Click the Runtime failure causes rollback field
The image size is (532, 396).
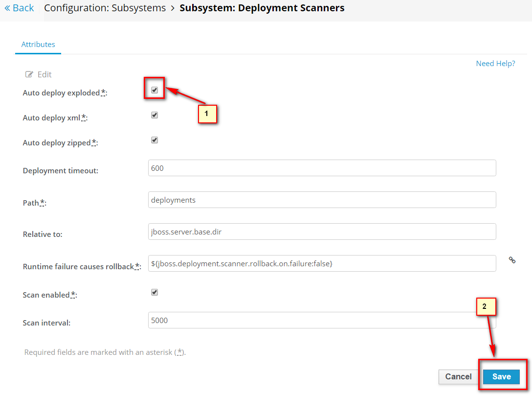pyautogui.click(x=322, y=263)
